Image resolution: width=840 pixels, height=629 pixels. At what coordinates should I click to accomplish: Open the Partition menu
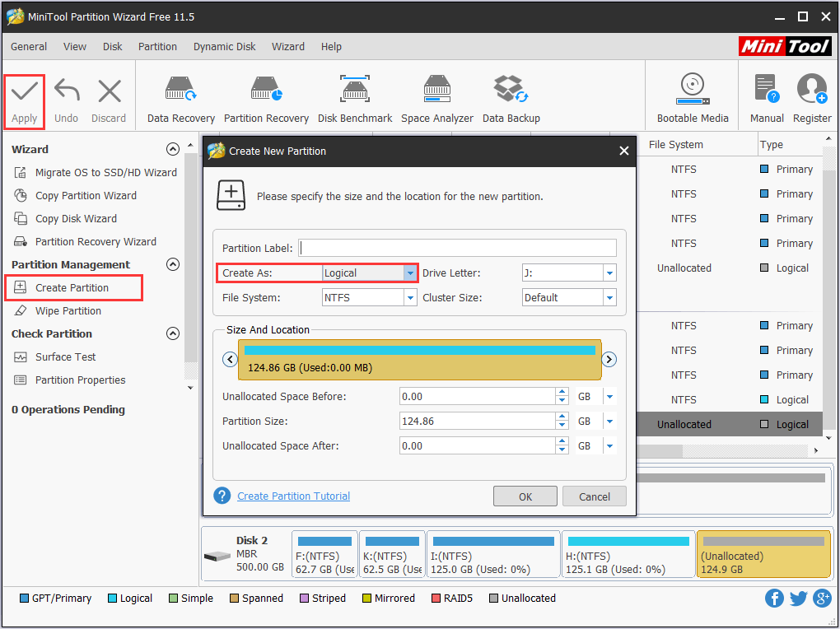click(157, 47)
